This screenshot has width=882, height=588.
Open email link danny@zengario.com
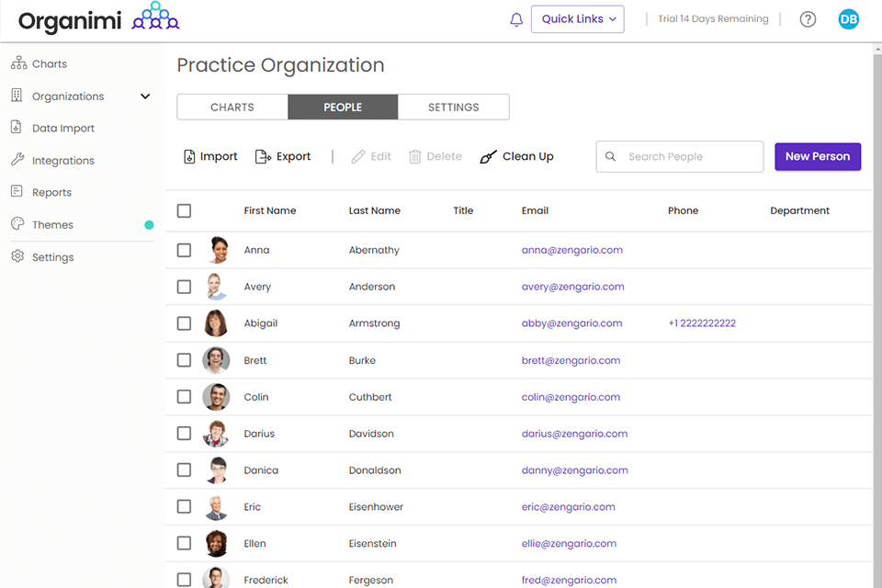tap(574, 469)
